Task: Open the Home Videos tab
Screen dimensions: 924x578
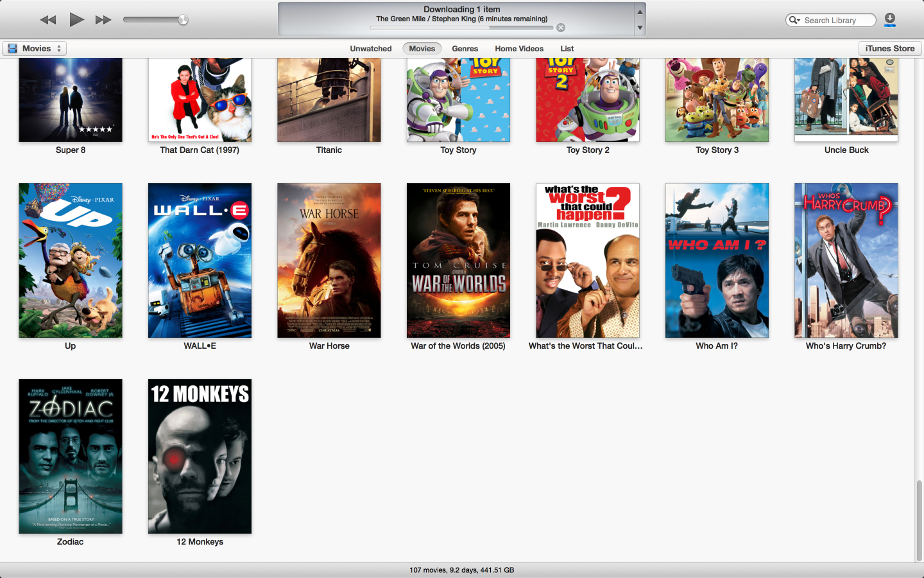Action: tap(519, 49)
